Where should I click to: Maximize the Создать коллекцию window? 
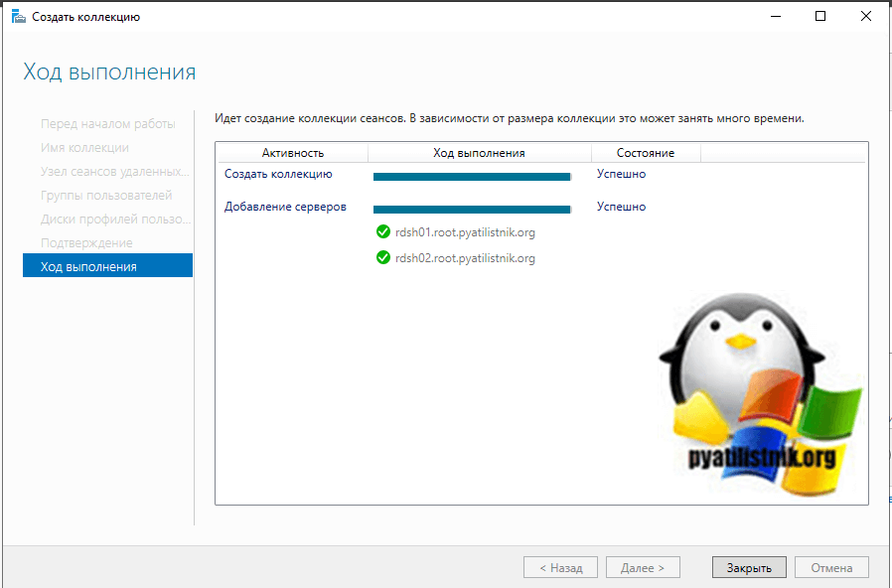point(820,16)
